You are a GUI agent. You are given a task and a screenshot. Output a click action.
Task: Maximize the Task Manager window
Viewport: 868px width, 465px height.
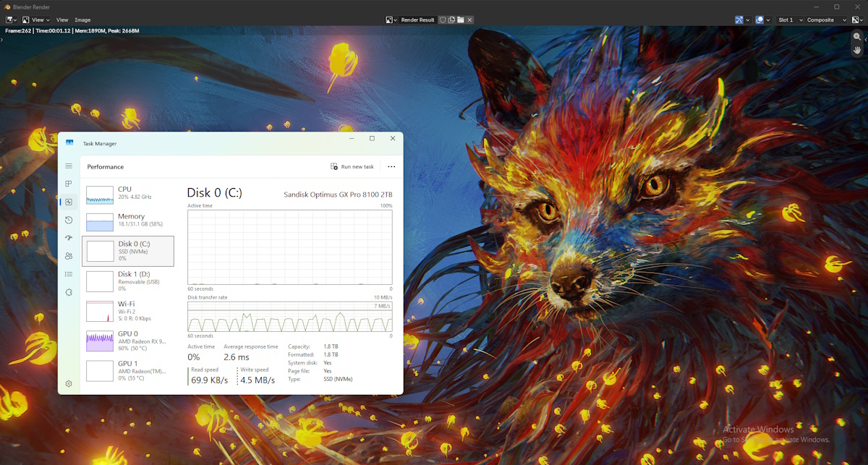[x=372, y=138]
